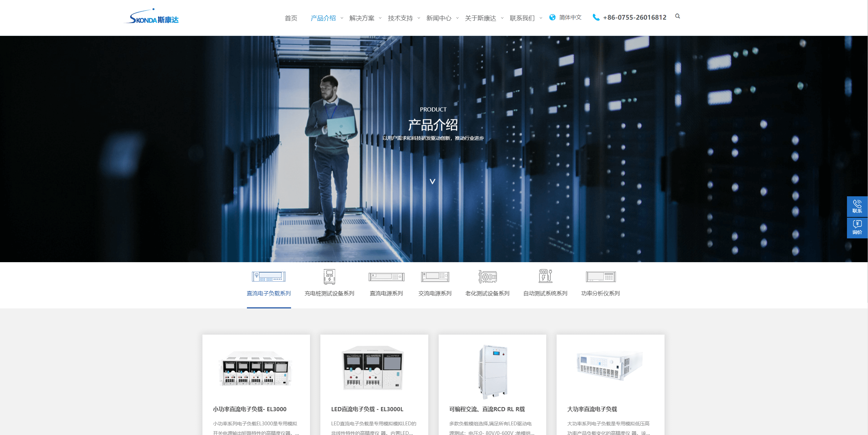
Task: Select the 自动测试系统系列 category icon
Action: click(x=545, y=276)
